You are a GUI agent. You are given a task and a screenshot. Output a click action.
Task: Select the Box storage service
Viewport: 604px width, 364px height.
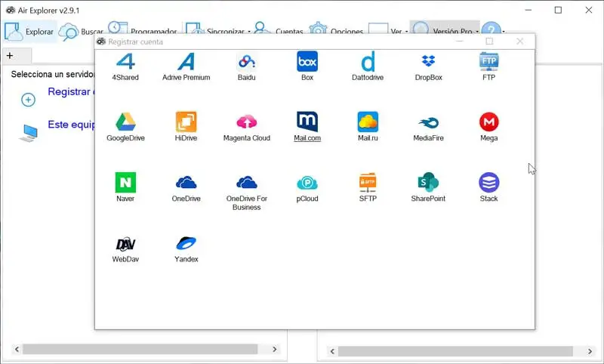[x=307, y=66]
